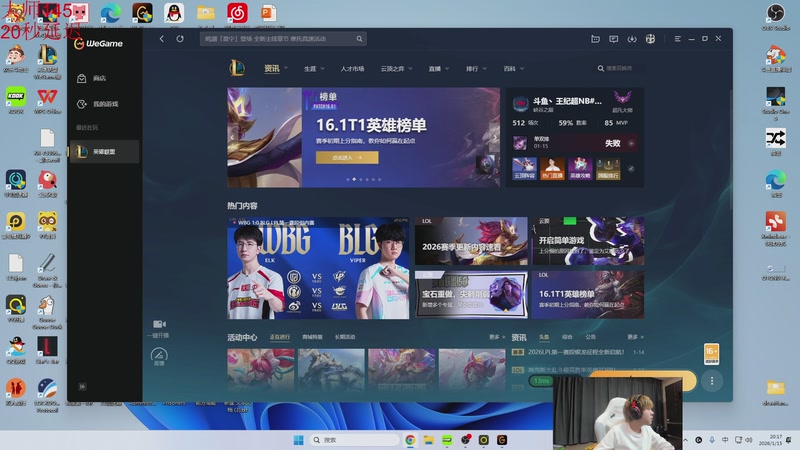Image resolution: width=800 pixels, height=450 pixels.
Task: Open the player profile avatar in the stats card
Action: pyautogui.click(x=520, y=104)
